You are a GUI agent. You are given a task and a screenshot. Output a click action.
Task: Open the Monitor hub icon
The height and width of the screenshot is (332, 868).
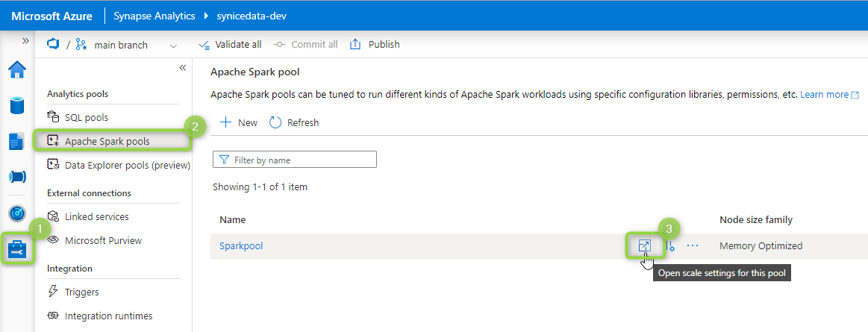(x=17, y=213)
